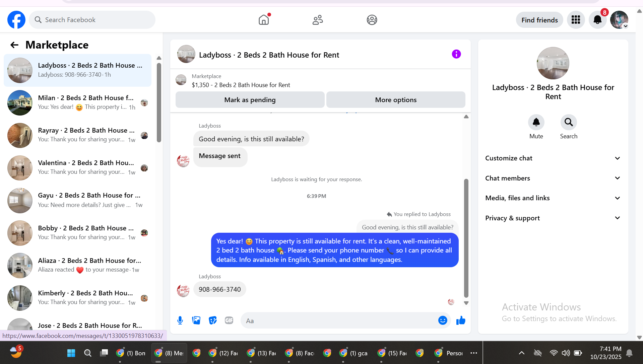
Task: Open the emoji picker in message box
Action: coord(443,320)
